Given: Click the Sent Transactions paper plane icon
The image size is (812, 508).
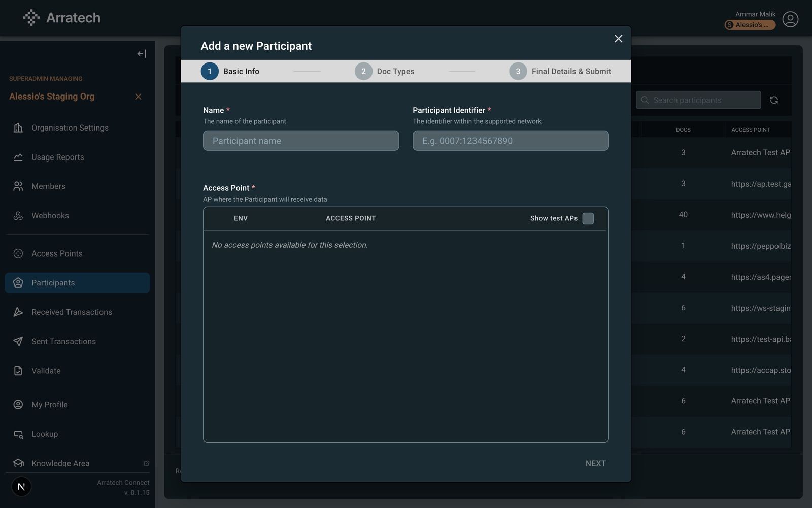Looking at the screenshot, I should (18, 341).
